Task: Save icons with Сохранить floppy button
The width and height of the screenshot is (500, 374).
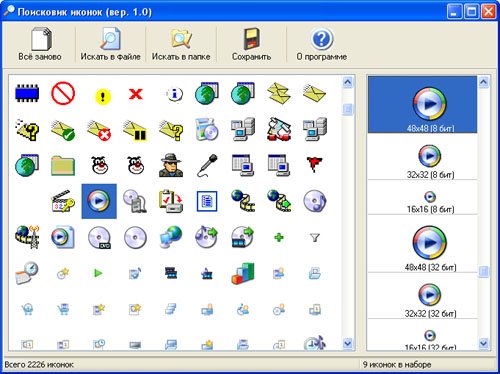Action: [x=251, y=44]
